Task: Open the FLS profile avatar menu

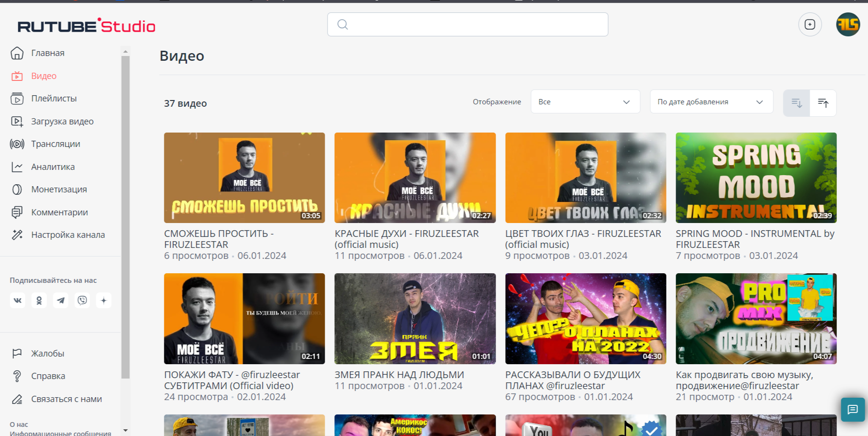Action: point(848,24)
